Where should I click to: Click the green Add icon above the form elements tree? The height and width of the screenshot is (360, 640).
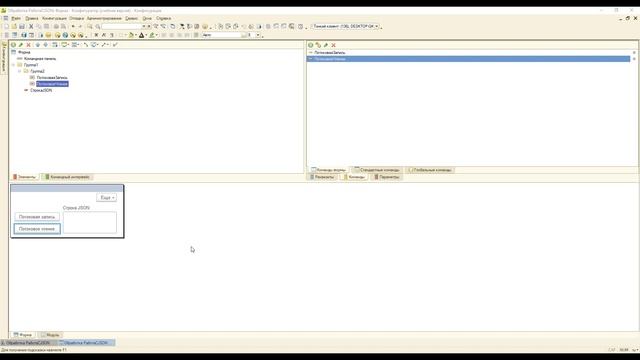point(13,45)
